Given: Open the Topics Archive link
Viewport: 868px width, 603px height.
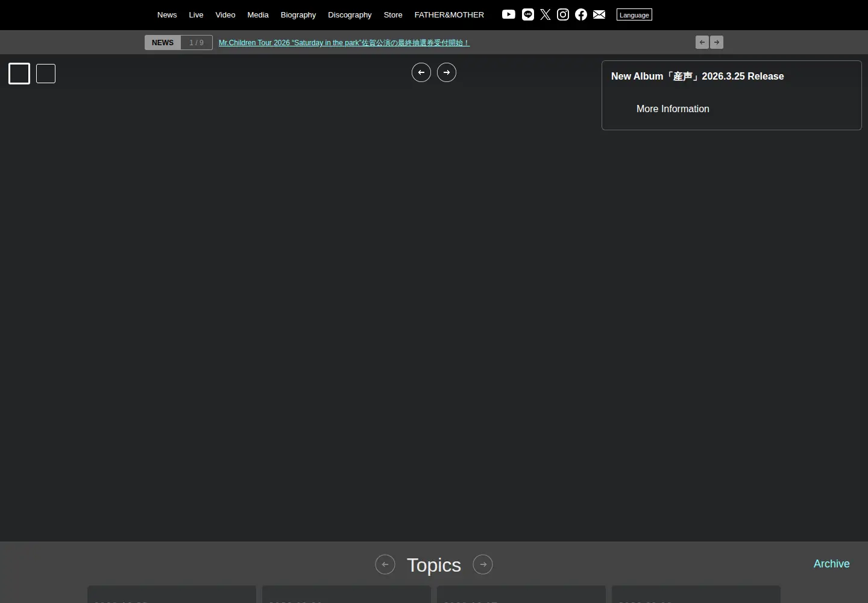Looking at the screenshot, I should (x=832, y=564).
